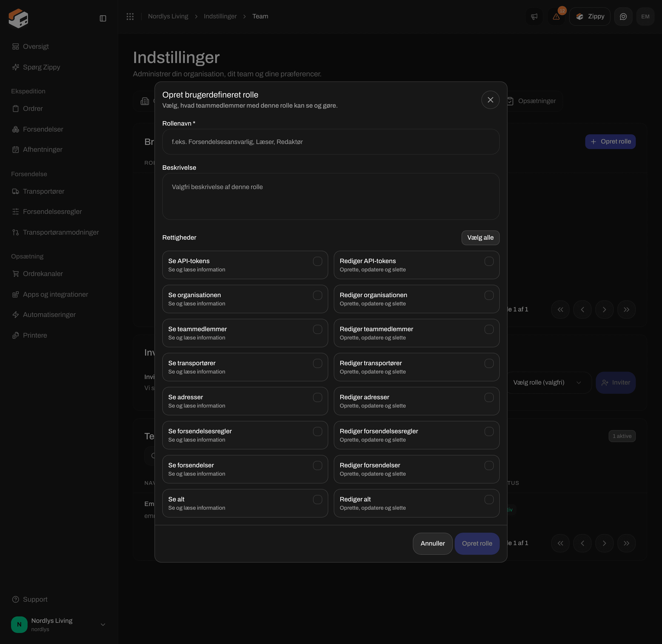Enable Rediger transportører permission
This screenshot has width=662, height=644.
(x=489, y=363)
